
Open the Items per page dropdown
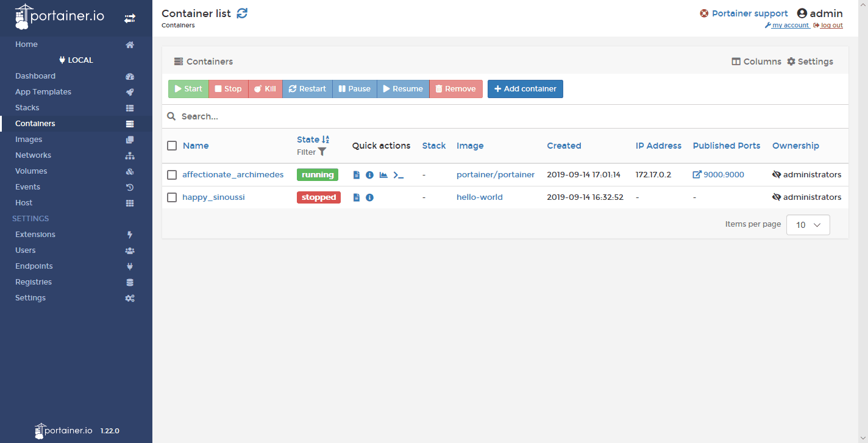point(808,225)
